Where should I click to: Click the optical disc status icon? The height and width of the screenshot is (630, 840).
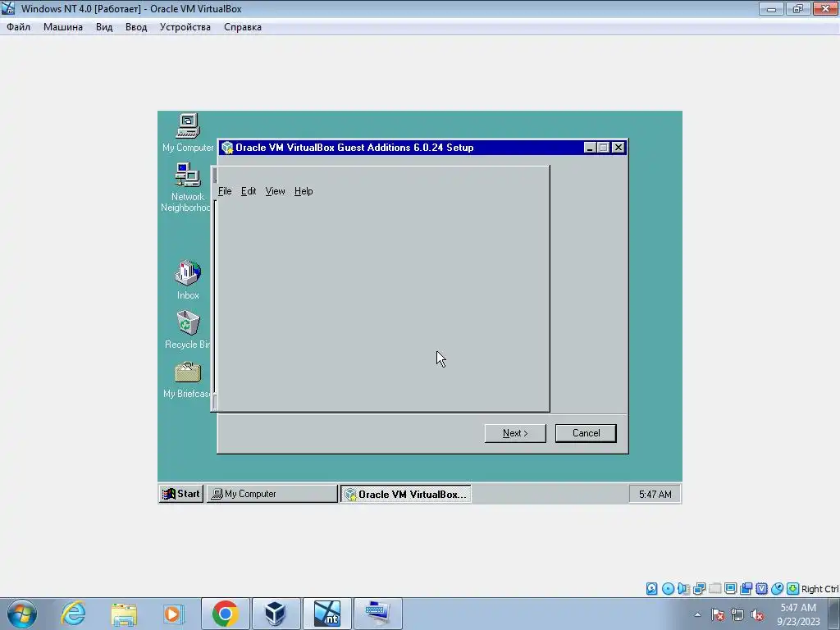[x=668, y=589]
